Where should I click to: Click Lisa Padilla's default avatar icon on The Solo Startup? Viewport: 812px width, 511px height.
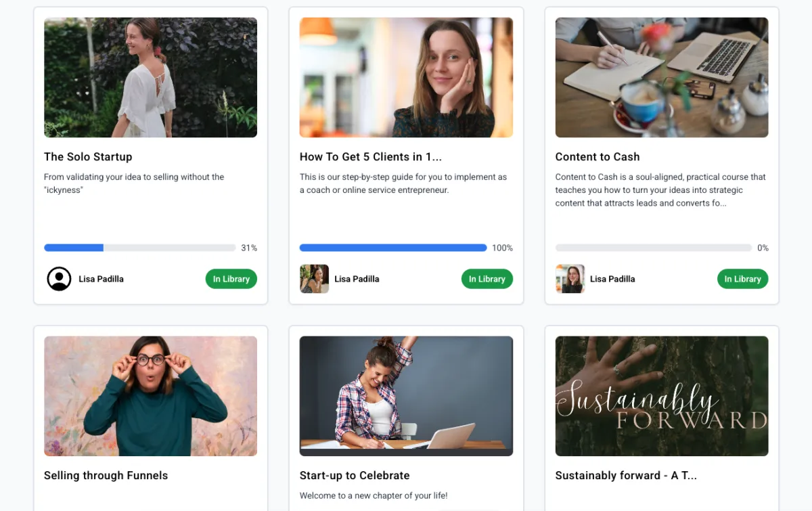tap(59, 279)
